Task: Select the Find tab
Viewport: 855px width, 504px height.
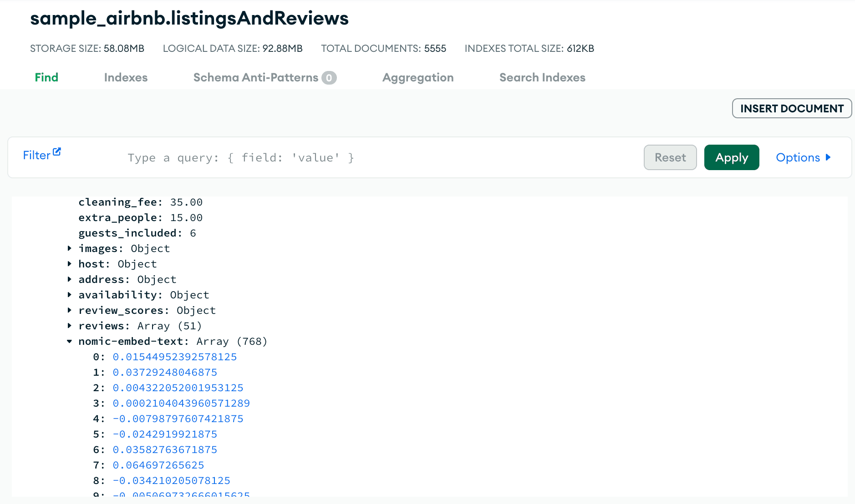Action: pos(46,77)
